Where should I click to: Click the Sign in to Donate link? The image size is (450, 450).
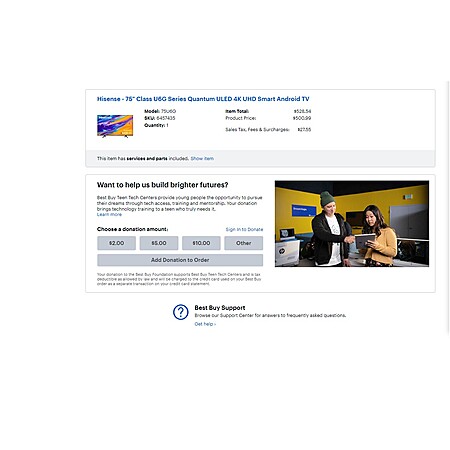pos(244,229)
